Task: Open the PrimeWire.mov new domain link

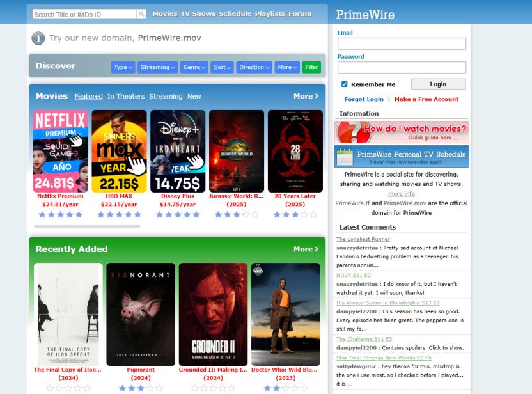Action: (169, 38)
